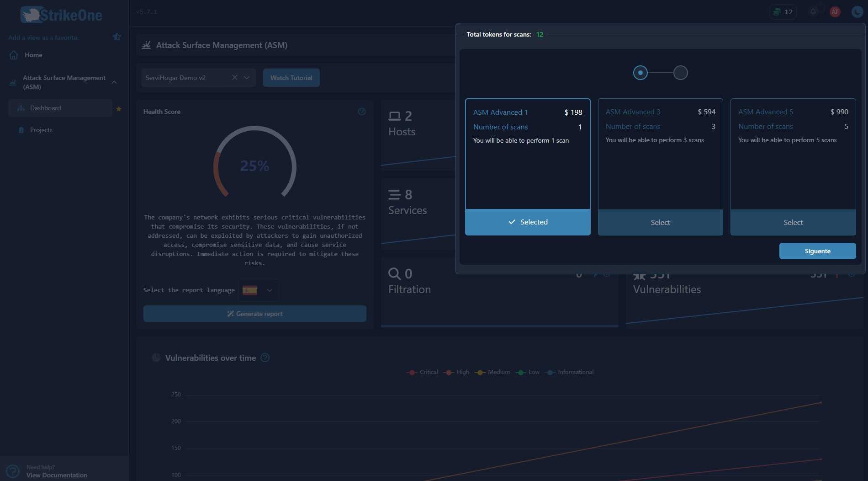Unfavorite Dashboard via the gold star
Screen dimensions: 868x481
tap(119, 109)
